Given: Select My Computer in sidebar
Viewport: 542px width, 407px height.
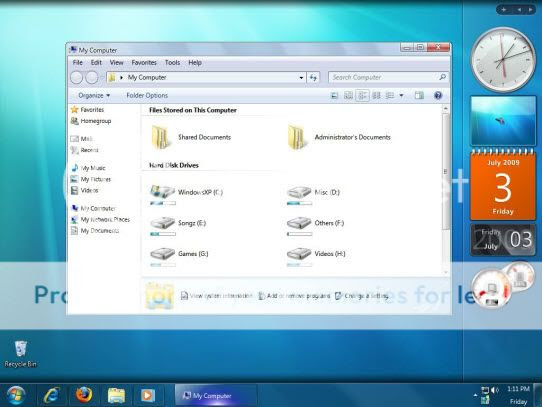Looking at the screenshot, I should point(93,208).
